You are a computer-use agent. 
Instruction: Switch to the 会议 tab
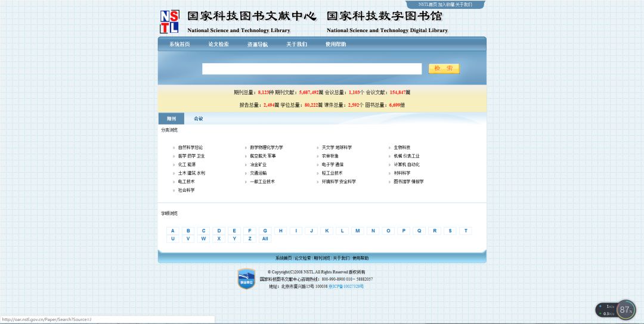point(199,119)
